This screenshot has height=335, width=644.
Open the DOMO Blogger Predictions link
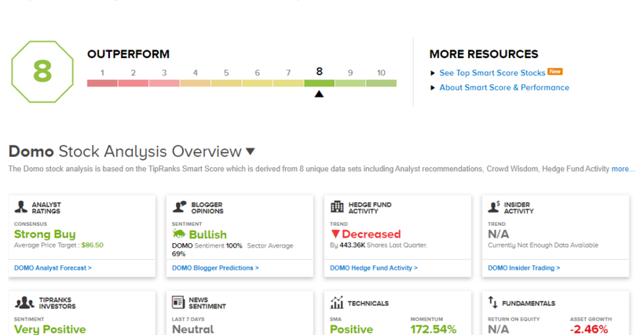click(215, 268)
